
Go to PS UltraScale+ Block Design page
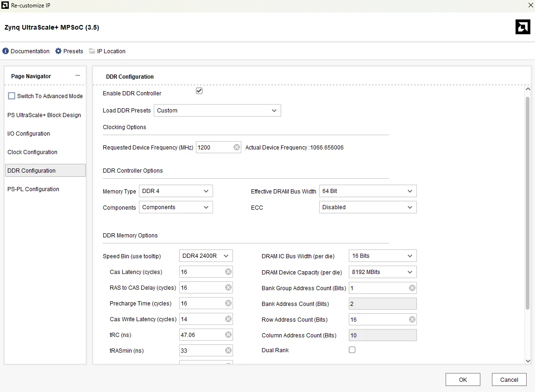click(44, 115)
